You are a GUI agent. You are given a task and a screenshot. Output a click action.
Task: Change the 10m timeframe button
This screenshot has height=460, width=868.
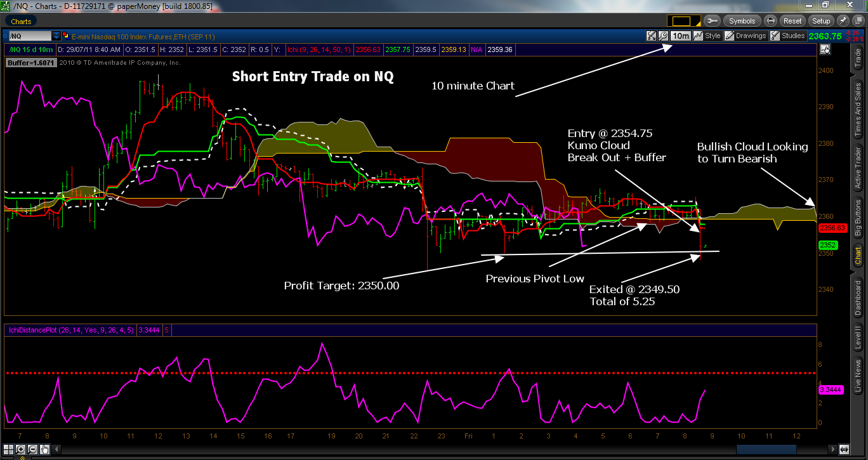pos(680,36)
